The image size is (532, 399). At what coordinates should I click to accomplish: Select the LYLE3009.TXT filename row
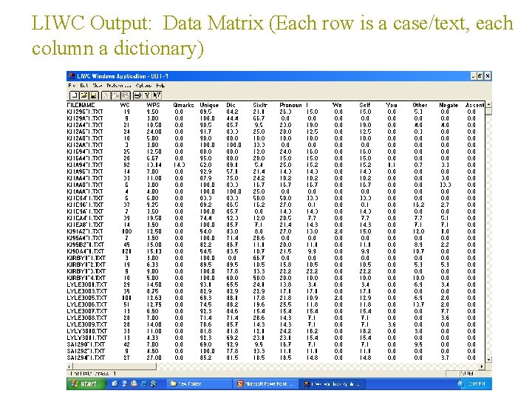pyautogui.click(x=86, y=324)
